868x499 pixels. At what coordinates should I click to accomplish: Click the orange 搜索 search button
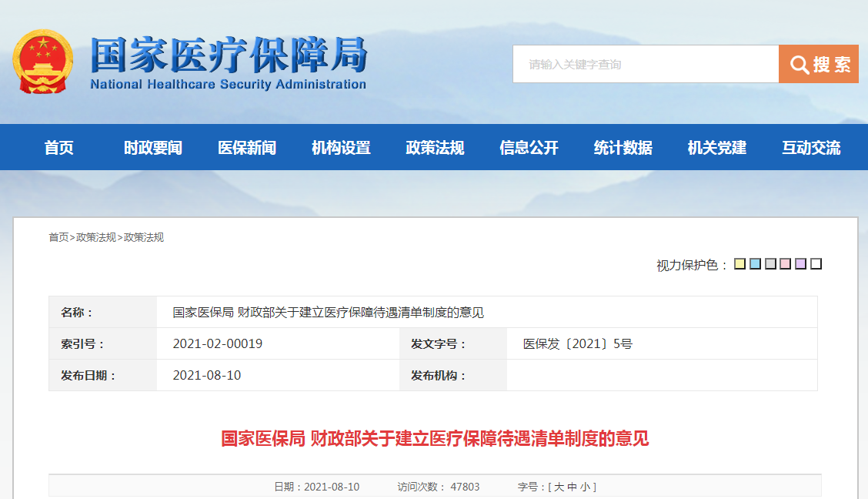(818, 64)
